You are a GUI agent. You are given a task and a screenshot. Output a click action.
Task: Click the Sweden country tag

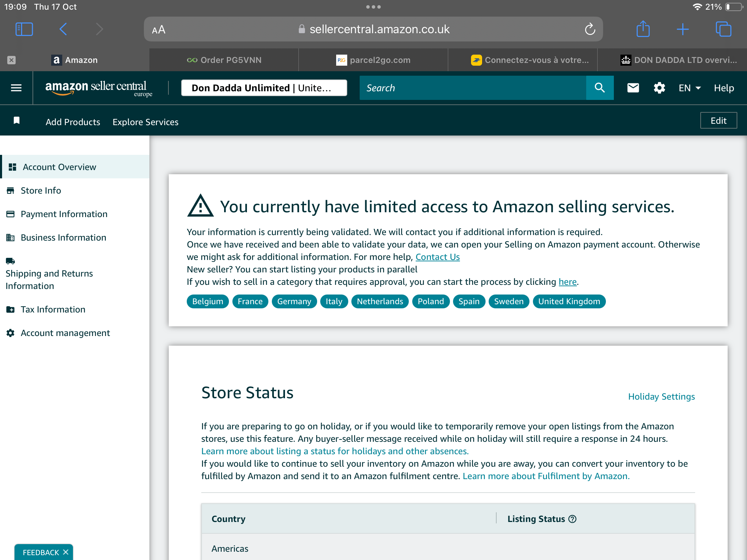(x=509, y=301)
